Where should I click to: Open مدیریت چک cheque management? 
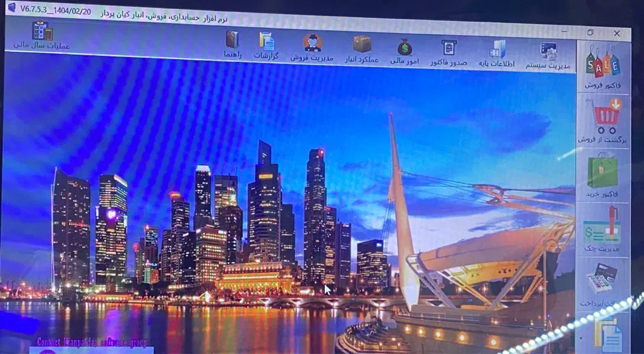(601, 230)
